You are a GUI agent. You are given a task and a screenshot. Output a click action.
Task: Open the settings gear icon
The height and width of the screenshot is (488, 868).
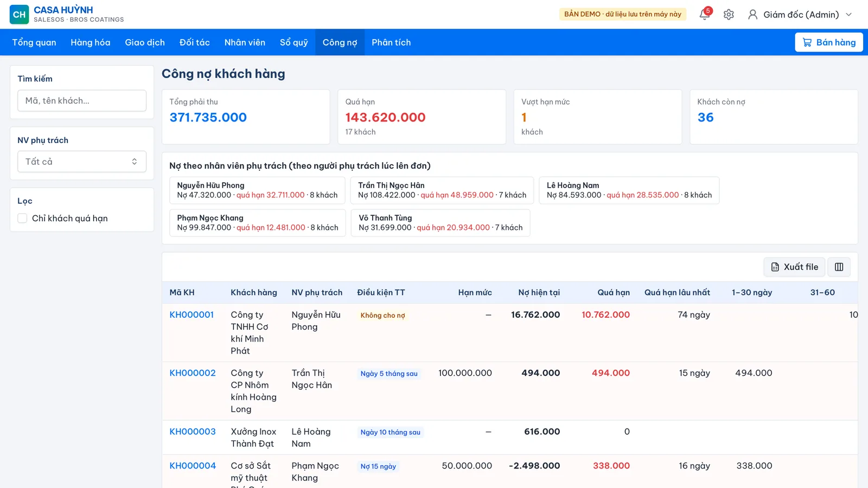pyautogui.click(x=729, y=15)
